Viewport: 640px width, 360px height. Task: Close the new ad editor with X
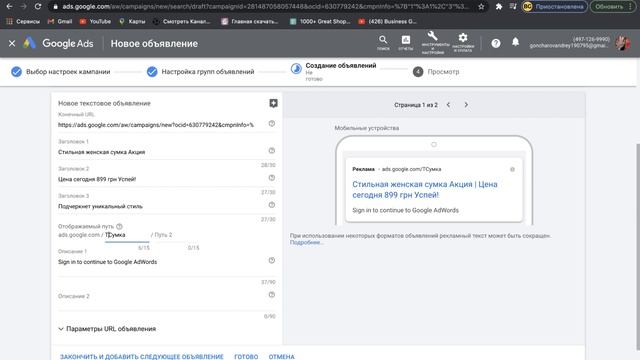(x=12, y=43)
